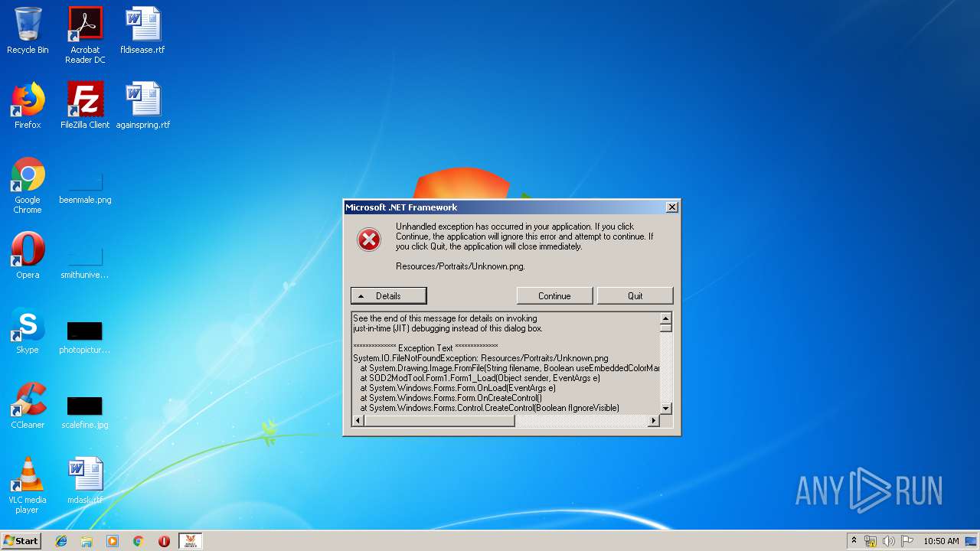The image size is (980, 551).
Task: Open Opera browser desktop shortcut
Action: (28, 256)
